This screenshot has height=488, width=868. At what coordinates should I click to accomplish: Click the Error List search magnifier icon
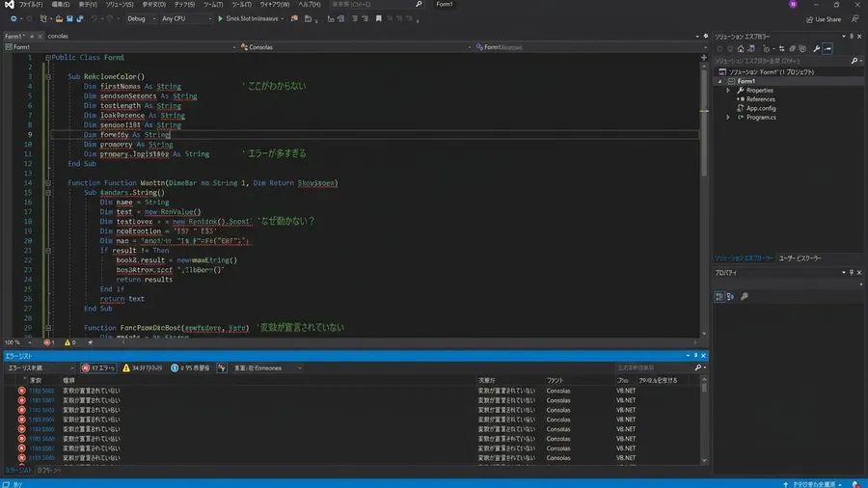coord(698,367)
